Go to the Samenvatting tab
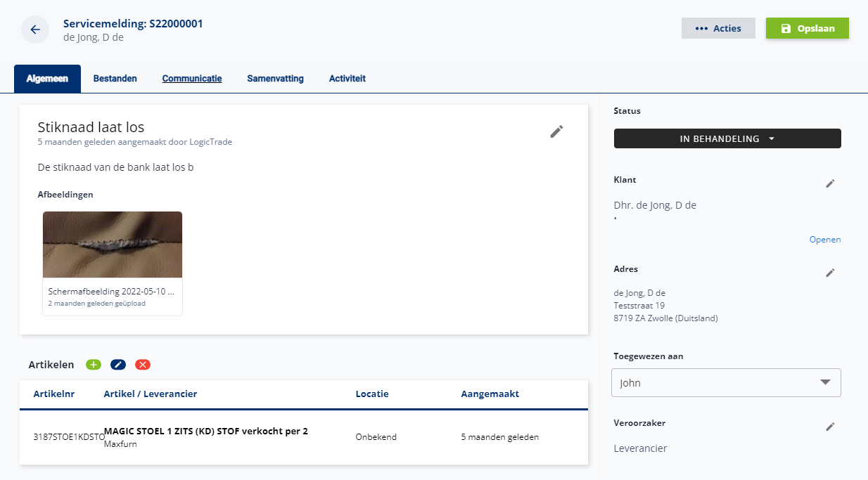 [275, 79]
